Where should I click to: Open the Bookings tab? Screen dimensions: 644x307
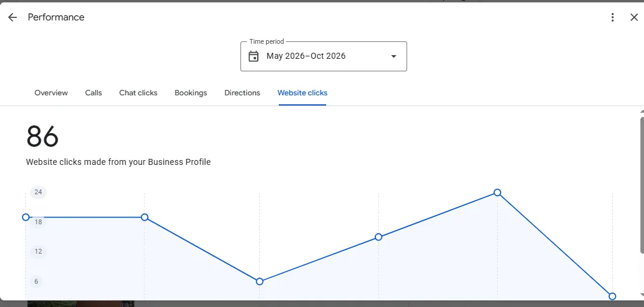point(191,93)
